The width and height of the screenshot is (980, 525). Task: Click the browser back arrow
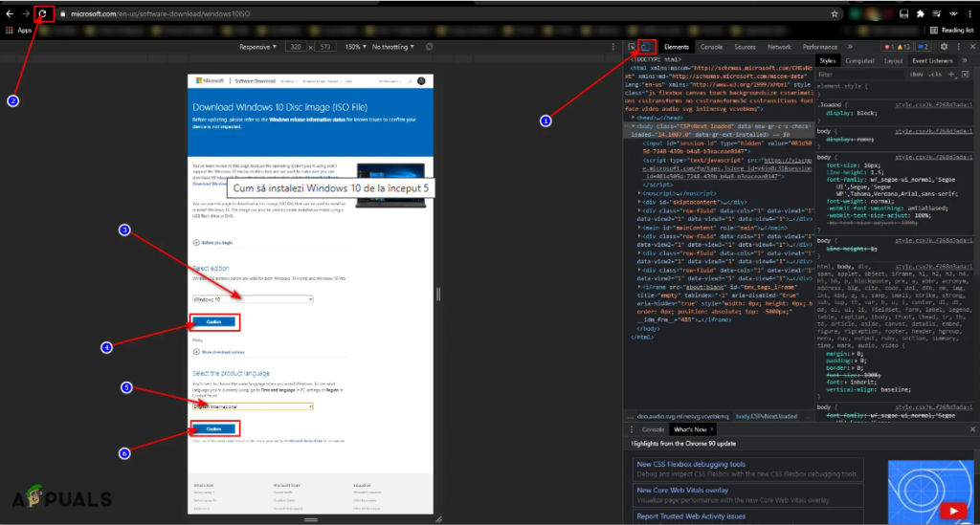[x=10, y=13]
